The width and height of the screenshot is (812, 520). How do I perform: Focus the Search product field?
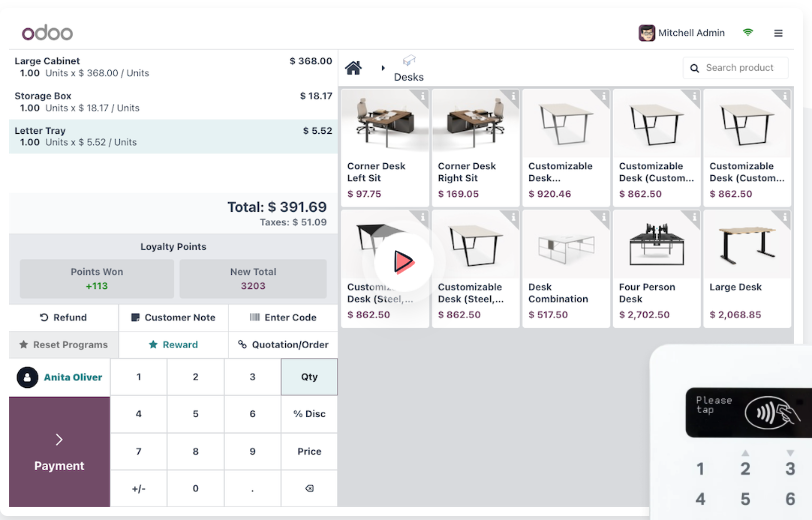click(x=740, y=68)
